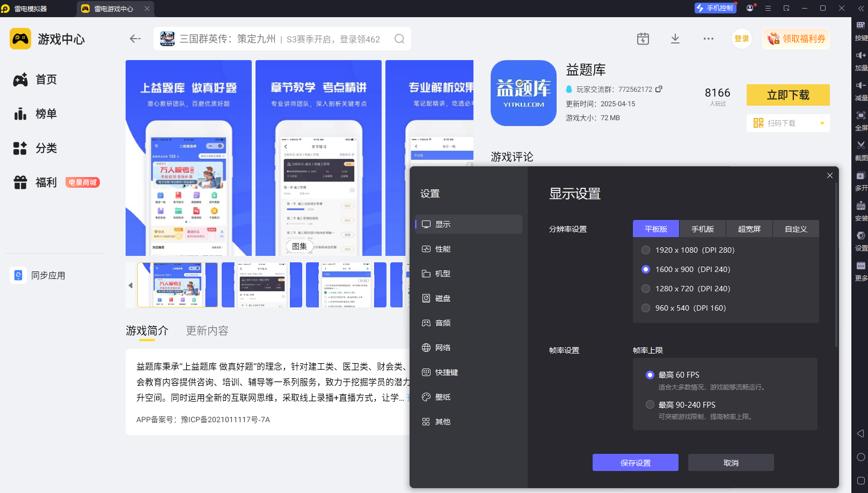Open 性能 performance settings

coord(469,249)
